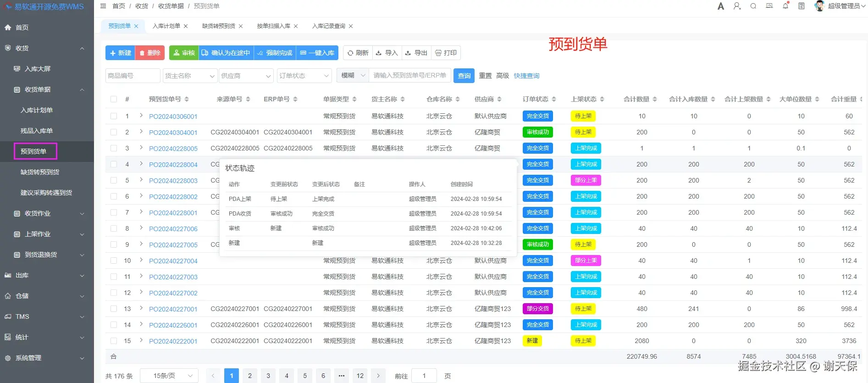868x383 pixels.
Task: Go to page 12 in pagination
Action: [360, 376]
